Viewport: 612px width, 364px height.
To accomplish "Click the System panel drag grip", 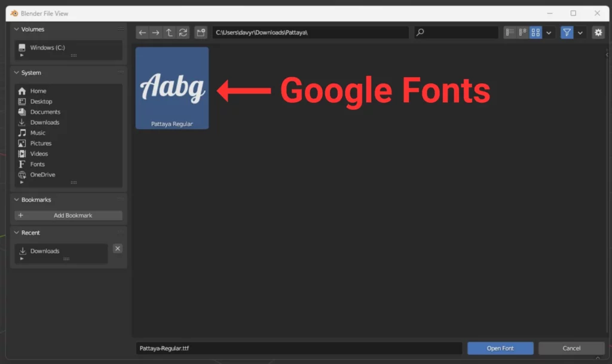I will pos(121,72).
